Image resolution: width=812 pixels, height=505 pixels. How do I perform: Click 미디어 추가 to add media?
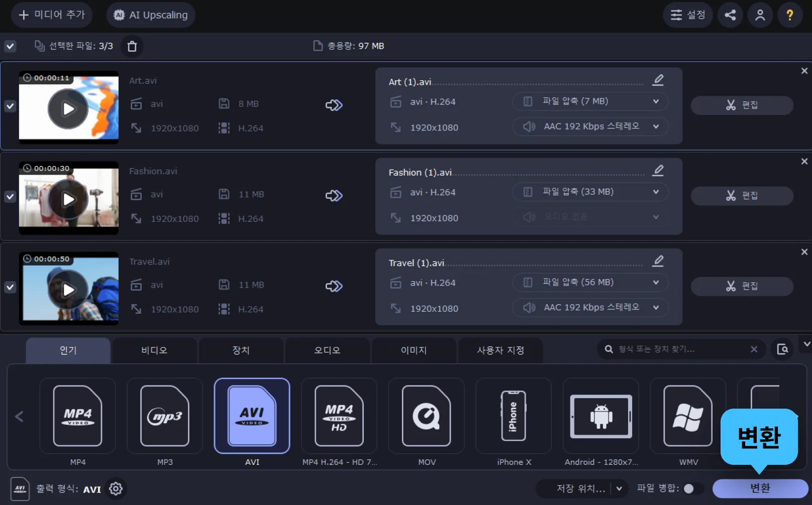52,15
